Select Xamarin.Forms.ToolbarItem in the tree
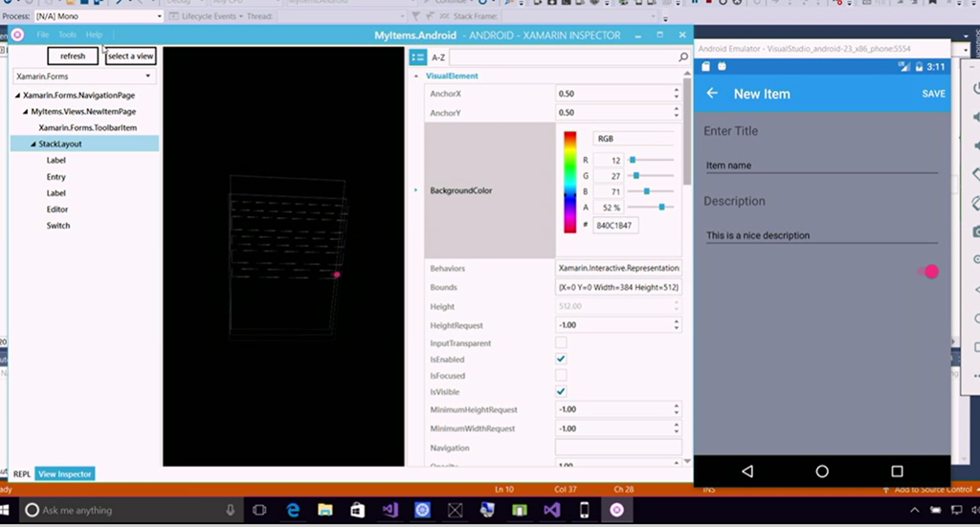 point(87,128)
